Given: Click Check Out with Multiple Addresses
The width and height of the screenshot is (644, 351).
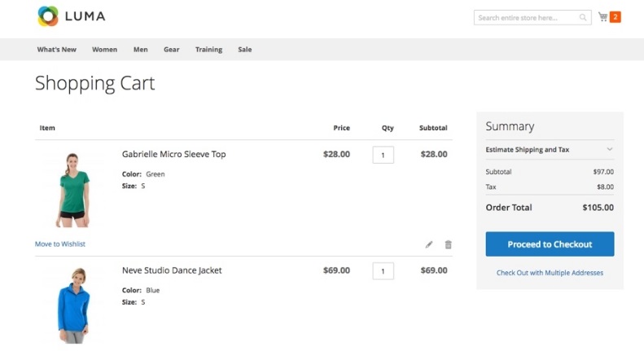Looking at the screenshot, I should coord(550,273).
